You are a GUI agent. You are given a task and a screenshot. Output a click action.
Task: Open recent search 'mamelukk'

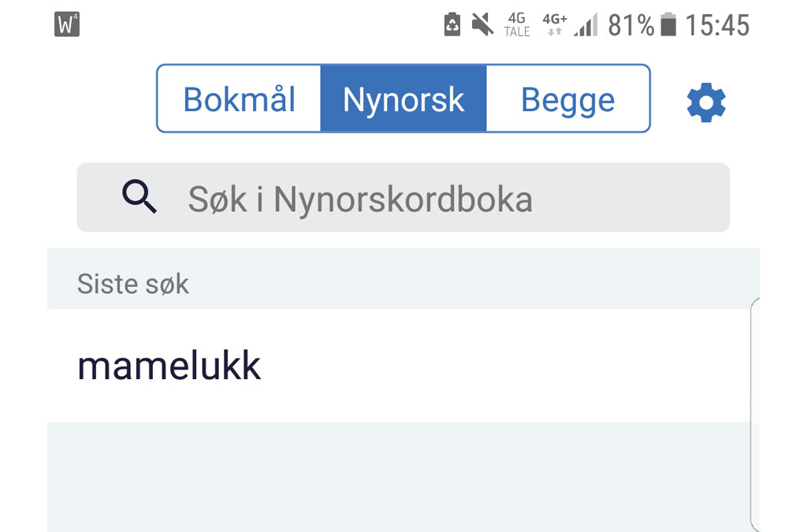[x=169, y=366]
